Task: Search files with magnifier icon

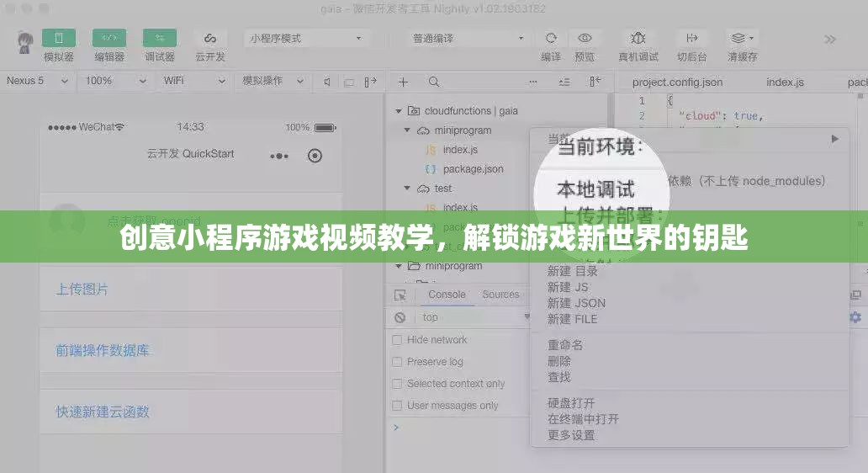Action: click(434, 82)
